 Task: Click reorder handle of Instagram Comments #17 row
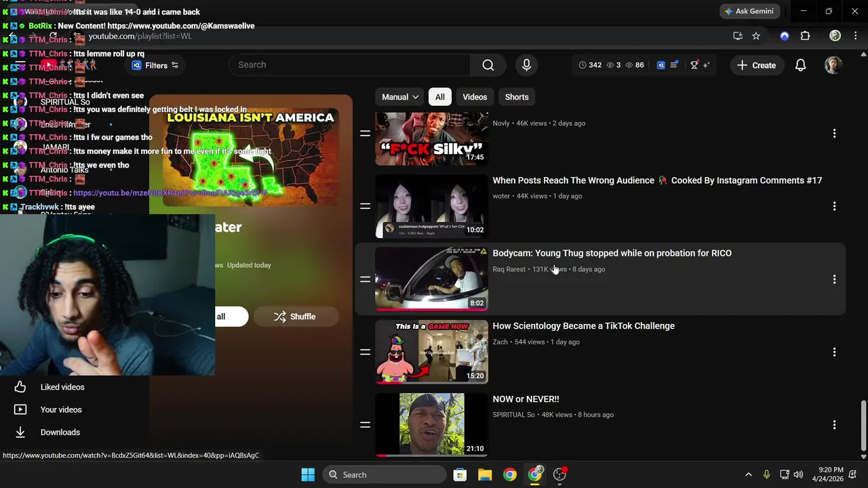[x=365, y=206]
